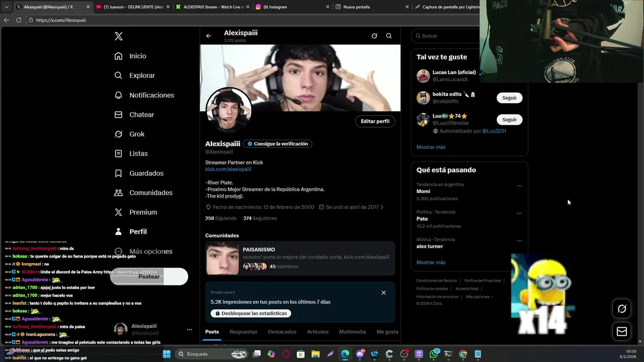Open floating messages envelope button
The image size is (644, 362).
pos(622,331)
